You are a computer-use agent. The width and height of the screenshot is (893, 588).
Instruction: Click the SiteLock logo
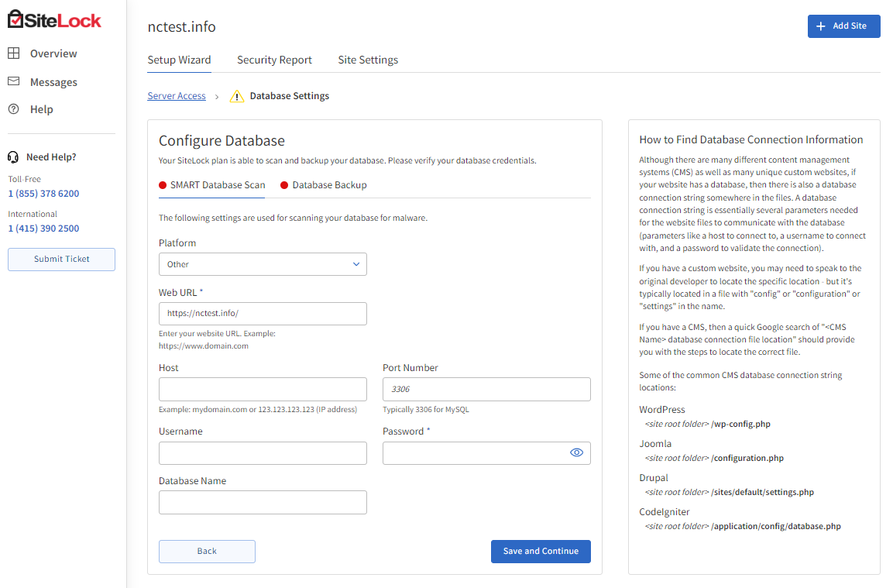(54, 20)
